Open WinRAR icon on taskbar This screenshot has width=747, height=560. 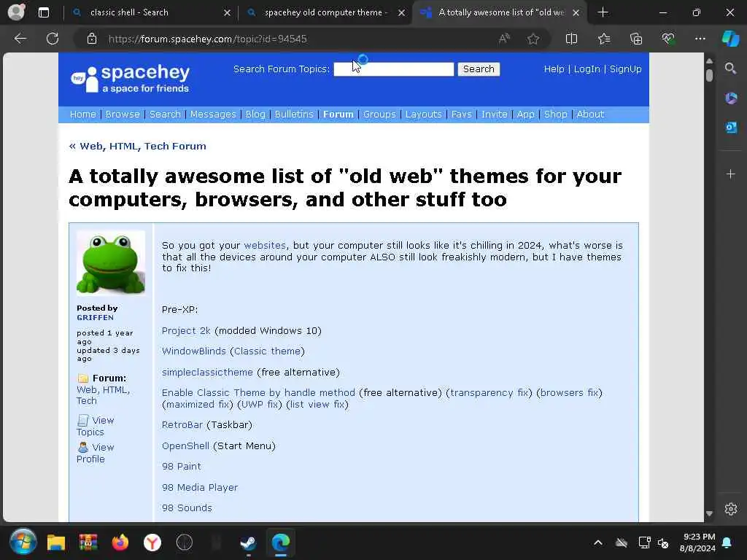coord(88,542)
